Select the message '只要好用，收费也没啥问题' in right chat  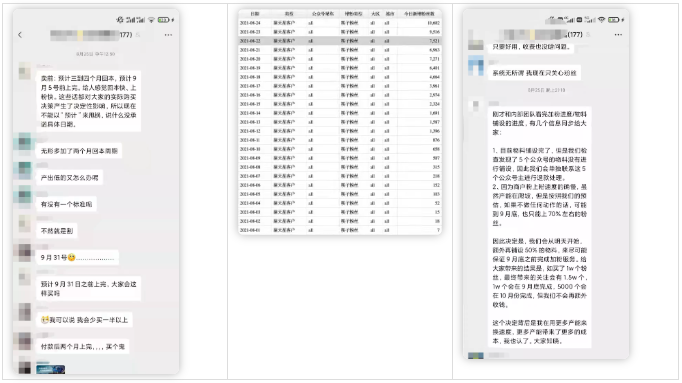click(531, 47)
